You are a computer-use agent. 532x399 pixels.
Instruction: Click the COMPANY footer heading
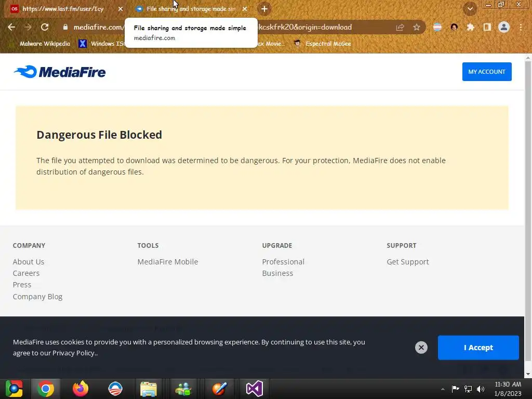(29, 245)
